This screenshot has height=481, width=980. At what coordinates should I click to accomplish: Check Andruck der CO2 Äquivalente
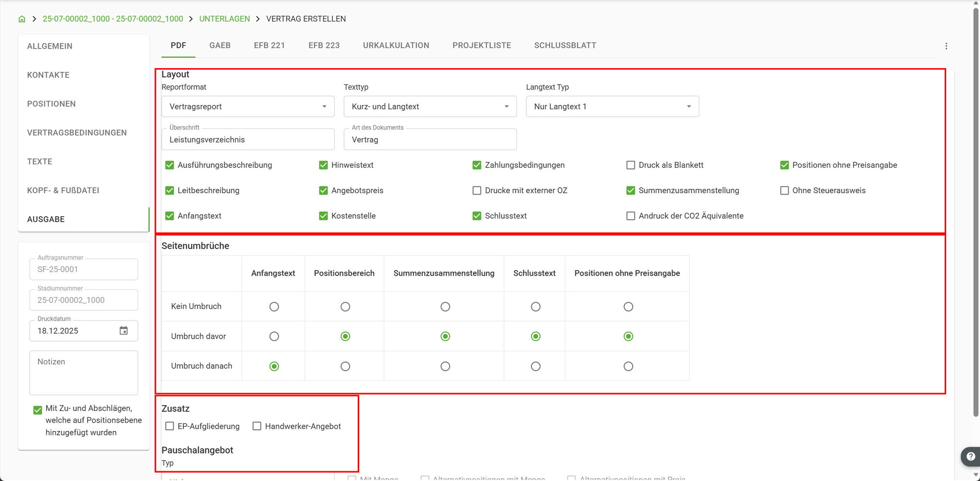631,216
